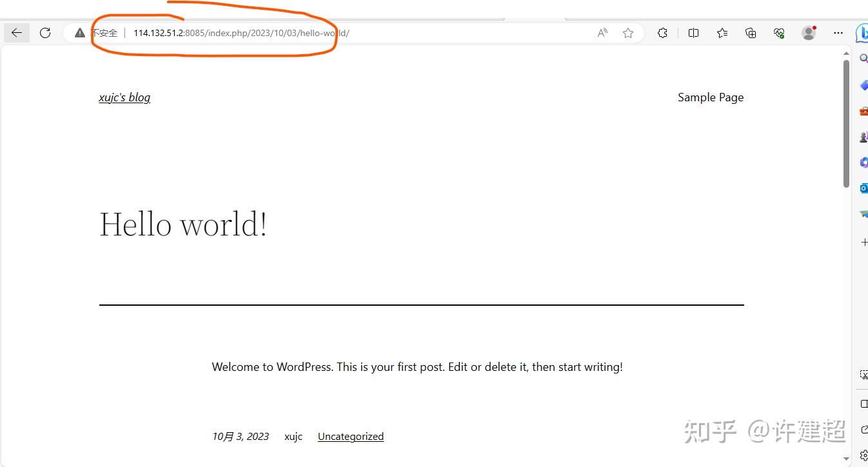868x467 pixels.
Task: Show the not-secure site warning info
Action: pyautogui.click(x=96, y=33)
